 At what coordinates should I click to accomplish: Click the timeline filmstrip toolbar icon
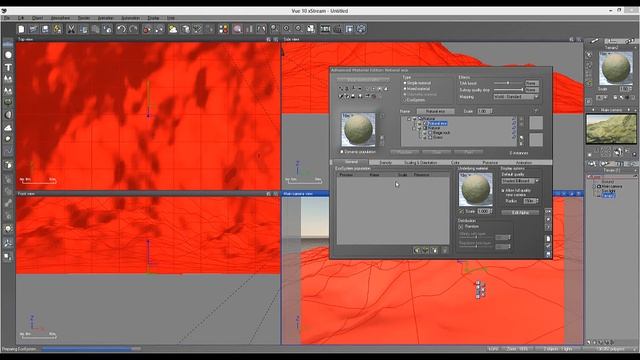pos(325,29)
